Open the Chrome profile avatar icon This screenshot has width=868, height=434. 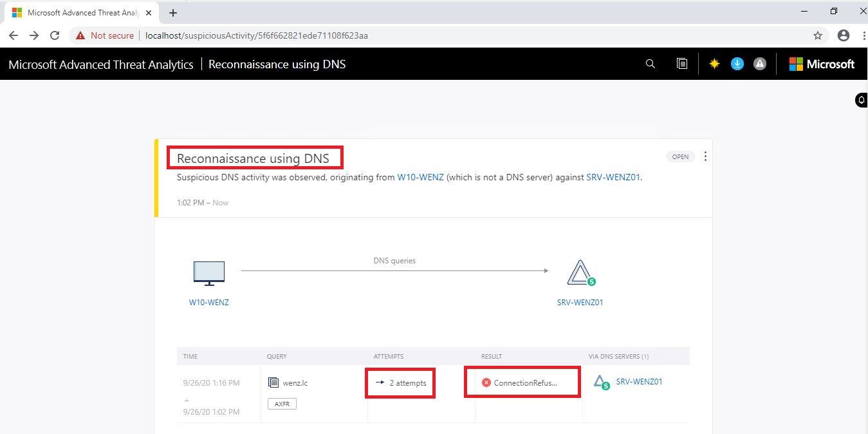[844, 35]
